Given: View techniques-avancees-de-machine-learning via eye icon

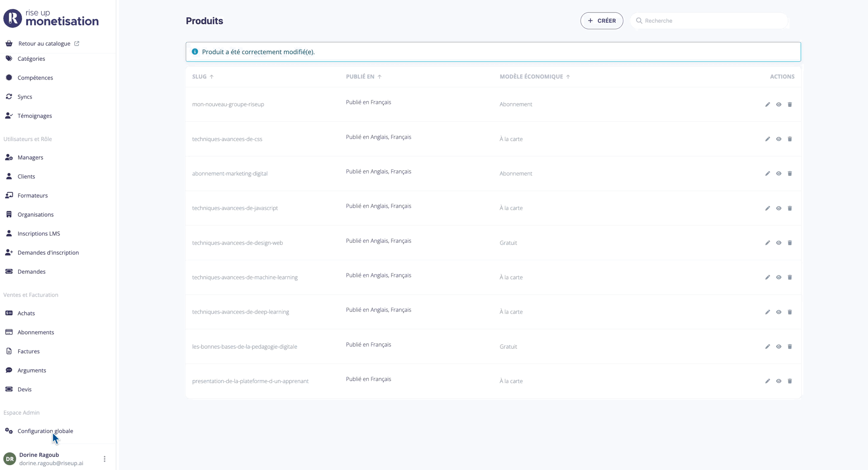Looking at the screenshot, I should 779,277.
